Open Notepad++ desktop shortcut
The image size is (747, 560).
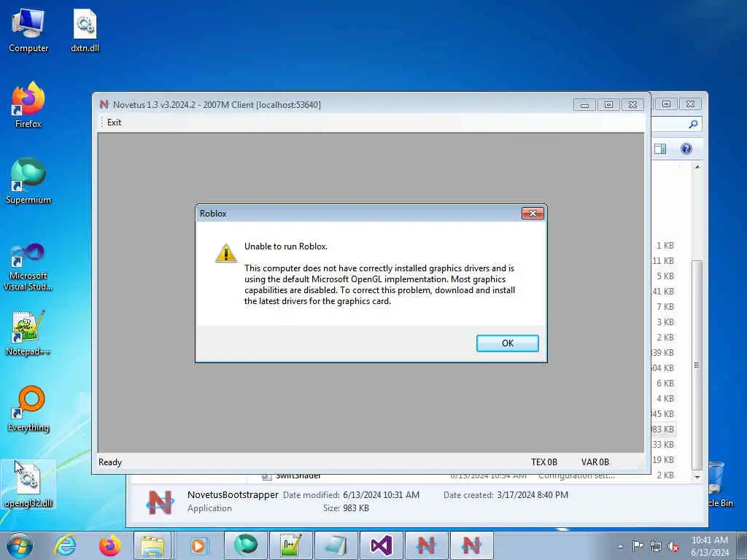(28, 333)
